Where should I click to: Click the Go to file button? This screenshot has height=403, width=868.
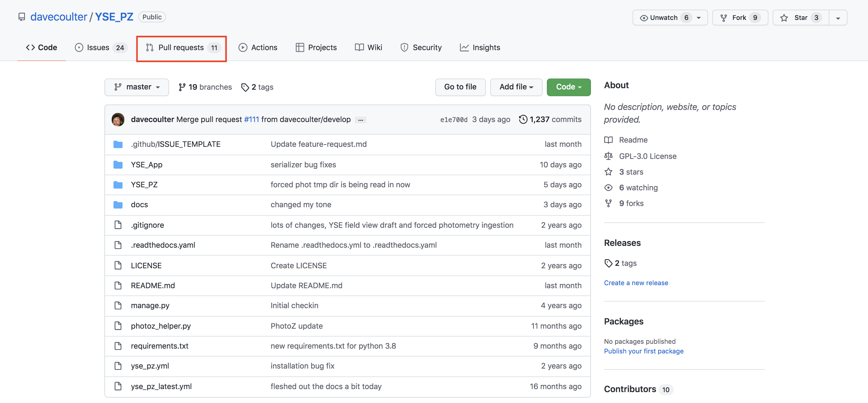point(460,87)
